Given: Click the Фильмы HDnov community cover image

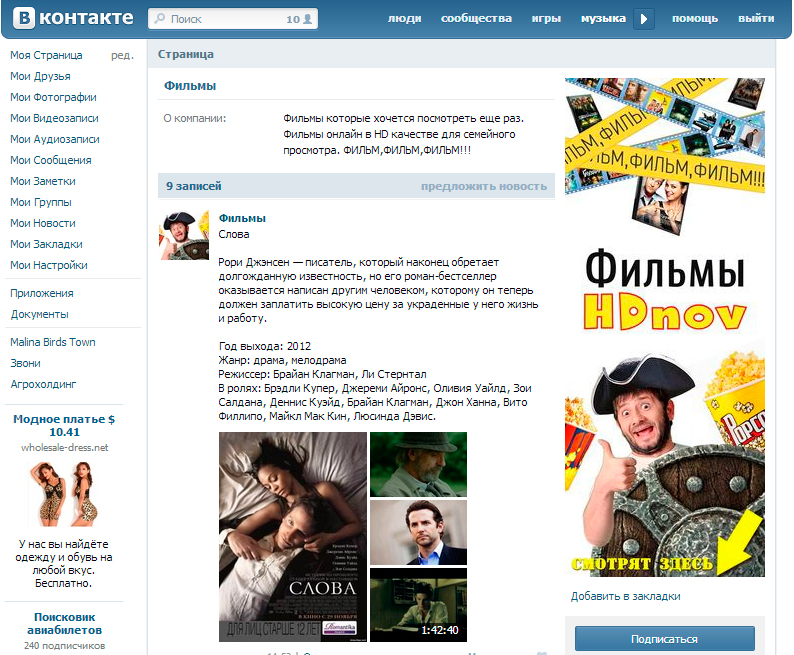Looking at the screenshot, I should (x=665, y=327).
